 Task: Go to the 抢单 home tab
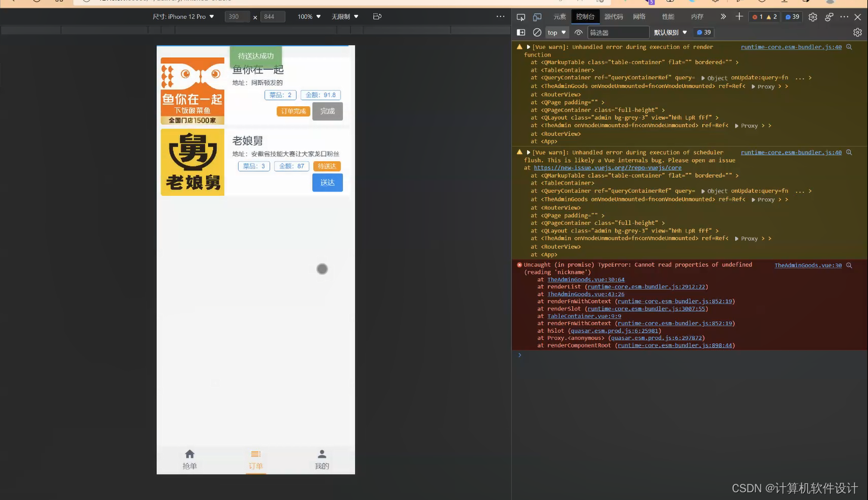pyautogui.click(x=190, y=459)
